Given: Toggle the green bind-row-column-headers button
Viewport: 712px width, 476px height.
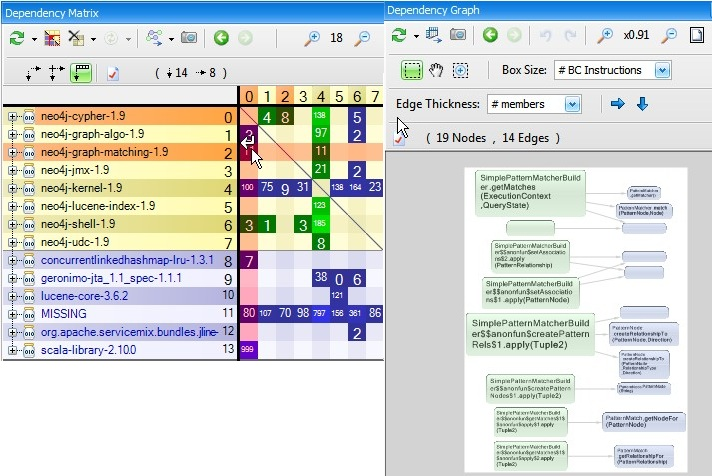Looking at the screenshot, I should (x=81, y=73).
